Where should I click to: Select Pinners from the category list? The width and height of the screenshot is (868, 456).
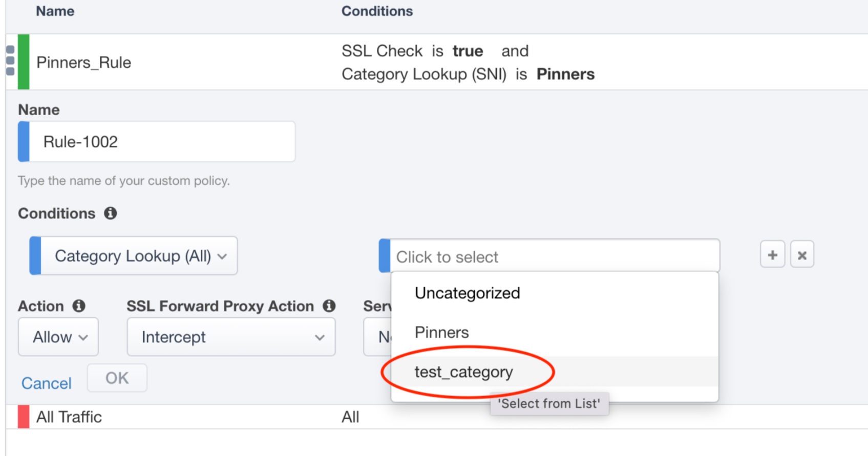[441, 332]
